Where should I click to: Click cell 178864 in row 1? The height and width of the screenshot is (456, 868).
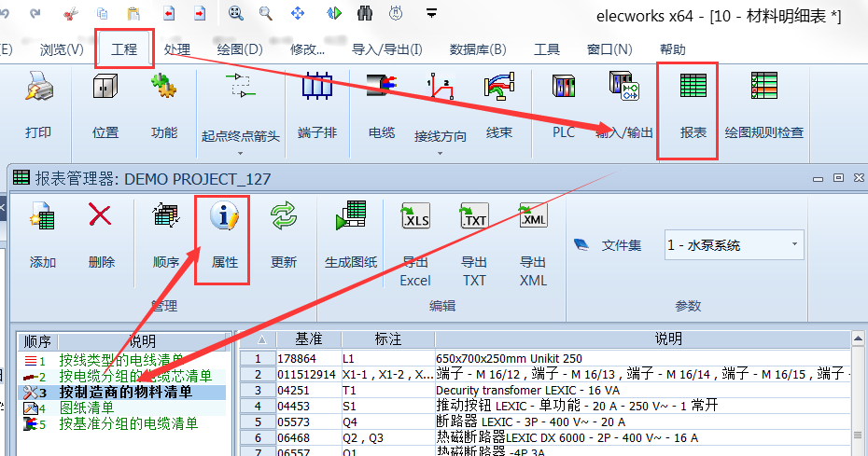pos(309,359)
